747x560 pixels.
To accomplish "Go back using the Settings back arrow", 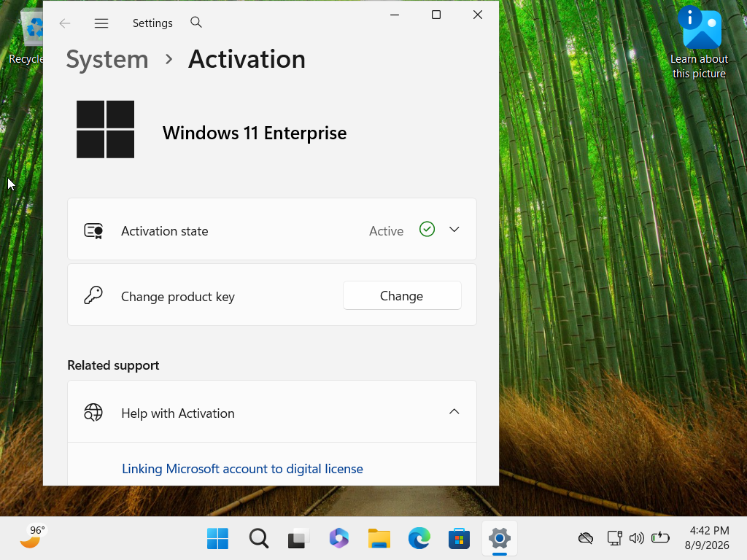I will (65, 23).
